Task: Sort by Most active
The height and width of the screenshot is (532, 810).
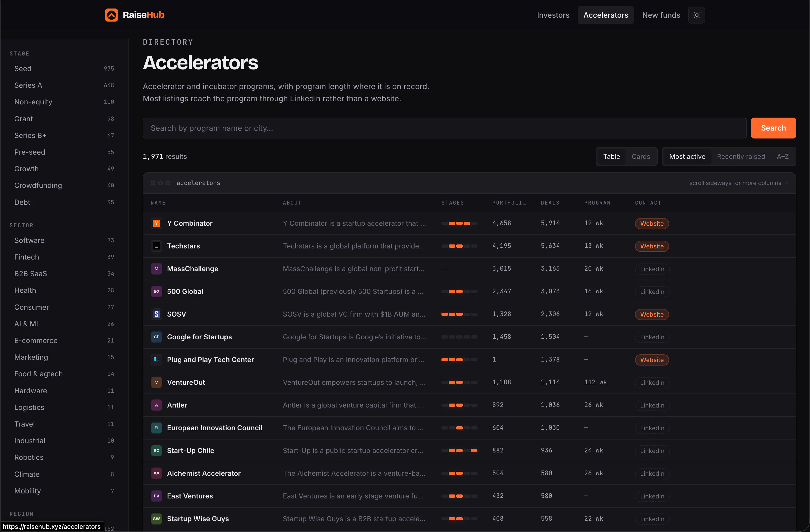Action: tap(687, 156)
